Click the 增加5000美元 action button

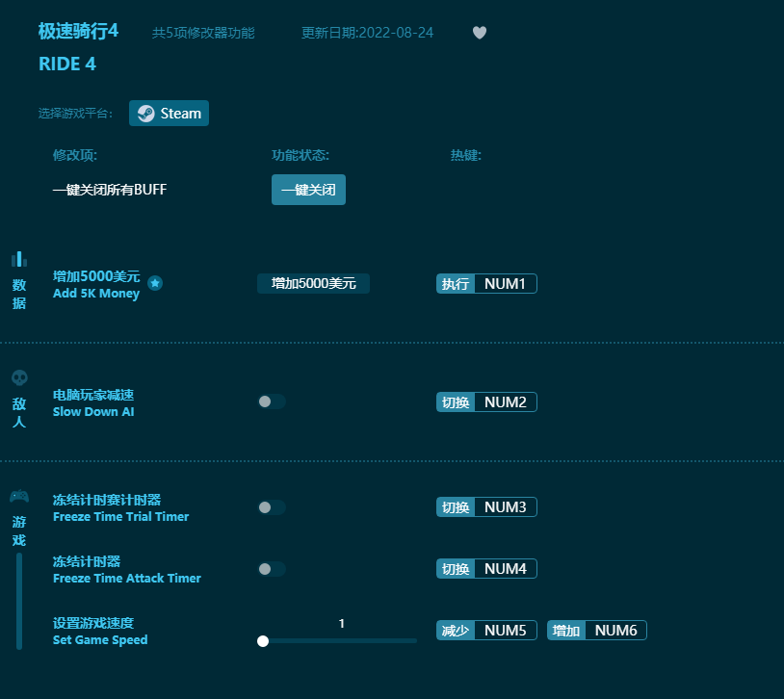(x=313, y=283)
